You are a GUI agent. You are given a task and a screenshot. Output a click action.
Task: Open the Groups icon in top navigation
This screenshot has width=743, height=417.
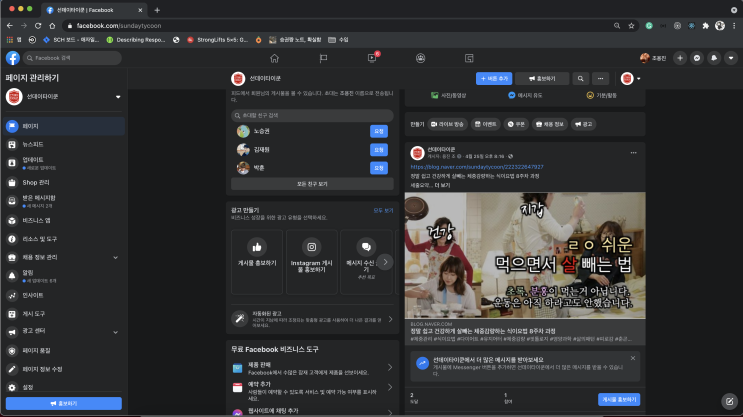[x=420, y=58]
